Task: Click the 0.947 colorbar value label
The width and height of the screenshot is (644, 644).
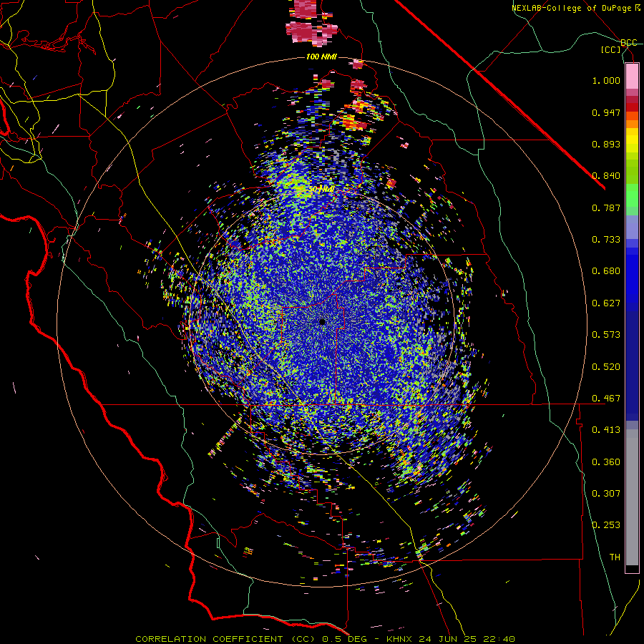Action: [606, 112]
